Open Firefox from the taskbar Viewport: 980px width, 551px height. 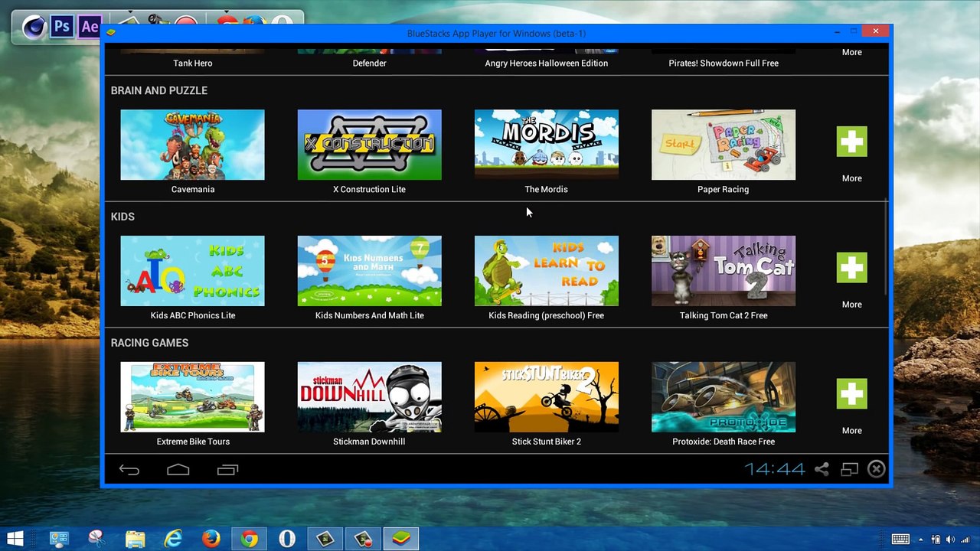pos(211,539)
